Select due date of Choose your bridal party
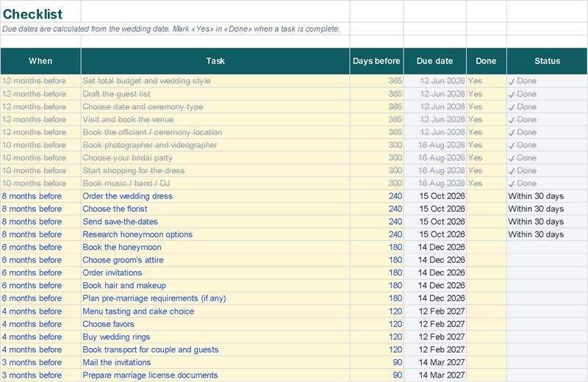 435,157
